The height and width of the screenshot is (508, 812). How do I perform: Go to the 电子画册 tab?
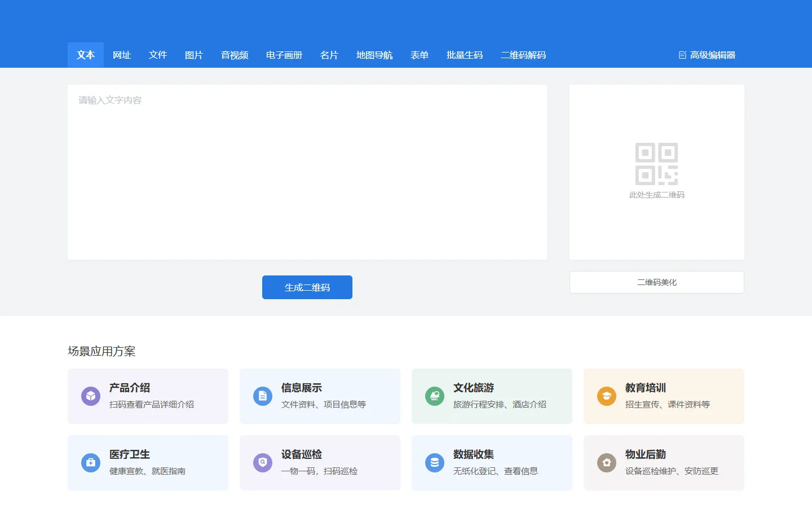[x=284, y=55]
